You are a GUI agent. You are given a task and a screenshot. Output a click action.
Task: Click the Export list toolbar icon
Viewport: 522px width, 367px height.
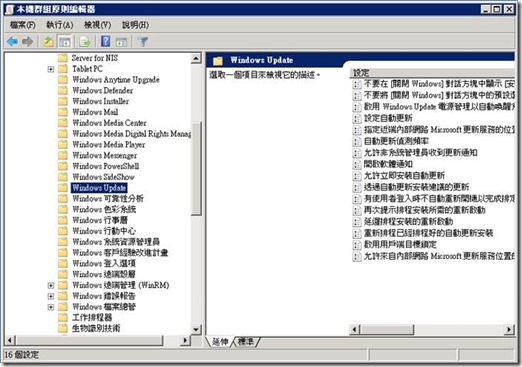pos(85,42)
